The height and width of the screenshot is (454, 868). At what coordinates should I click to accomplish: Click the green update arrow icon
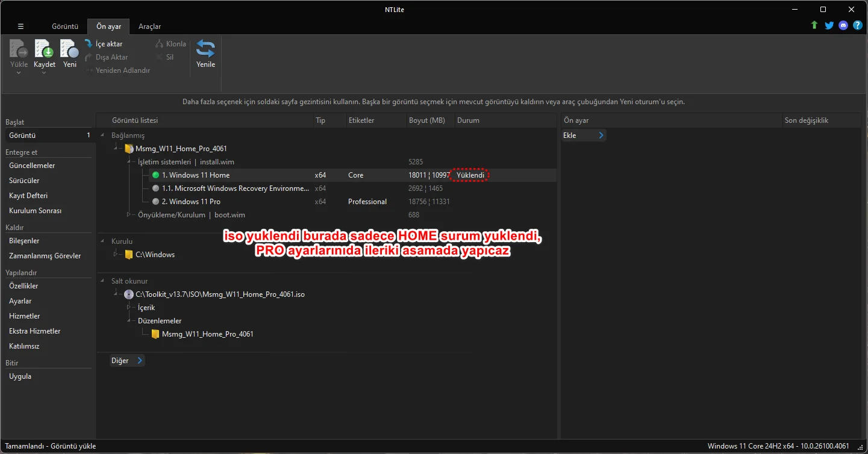814,25
